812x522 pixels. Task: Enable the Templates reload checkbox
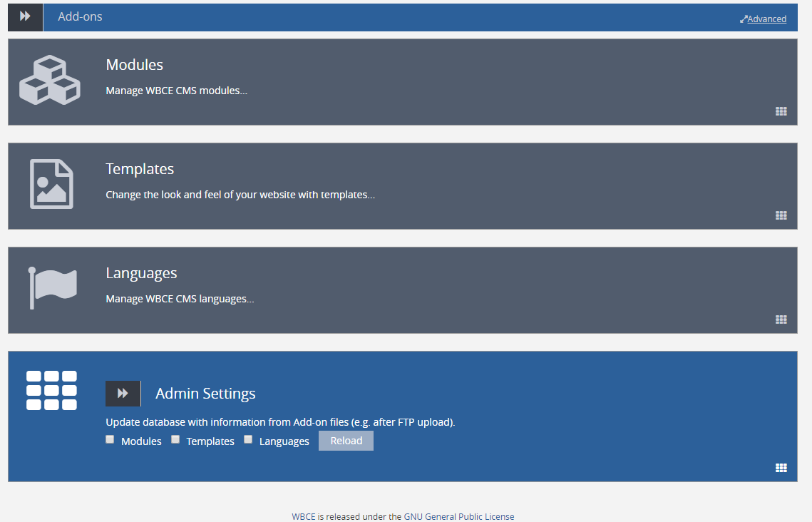(x=175, y=440)
